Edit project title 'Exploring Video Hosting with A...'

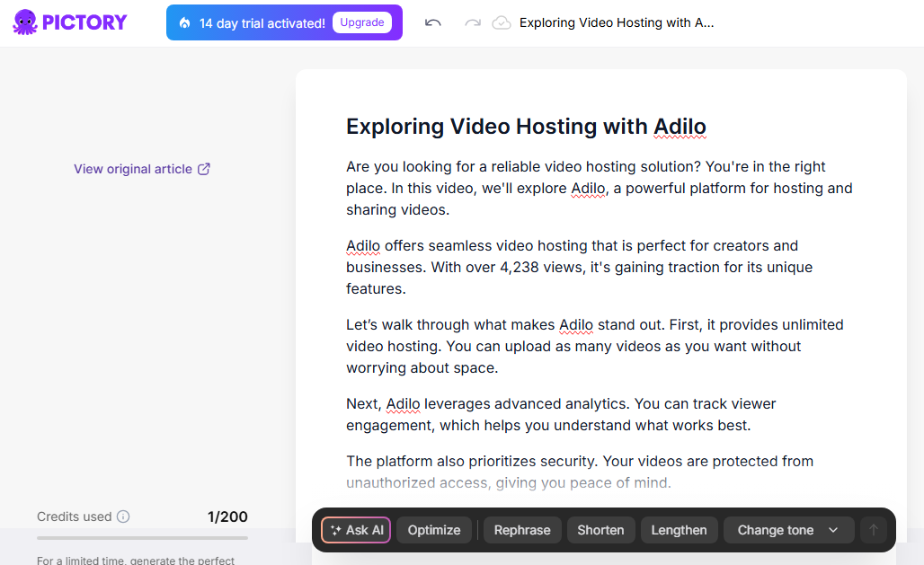coord(617,22)
